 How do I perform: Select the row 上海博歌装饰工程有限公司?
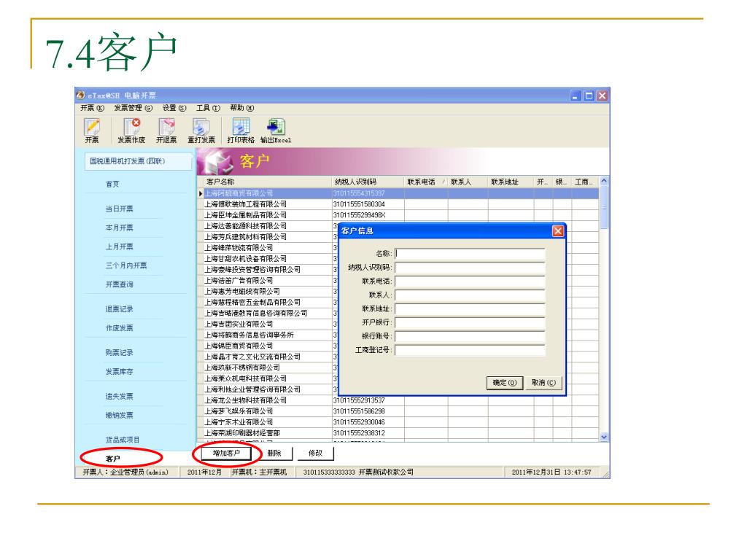[x=399, y=204]
